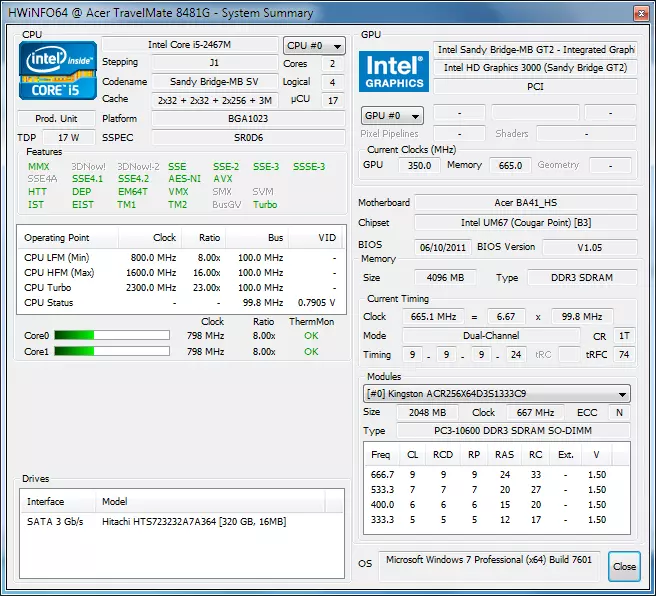Select the 533.3 frequency timing row
The width and height of the screenshot is (656, 596).
(x=497, y=489)
